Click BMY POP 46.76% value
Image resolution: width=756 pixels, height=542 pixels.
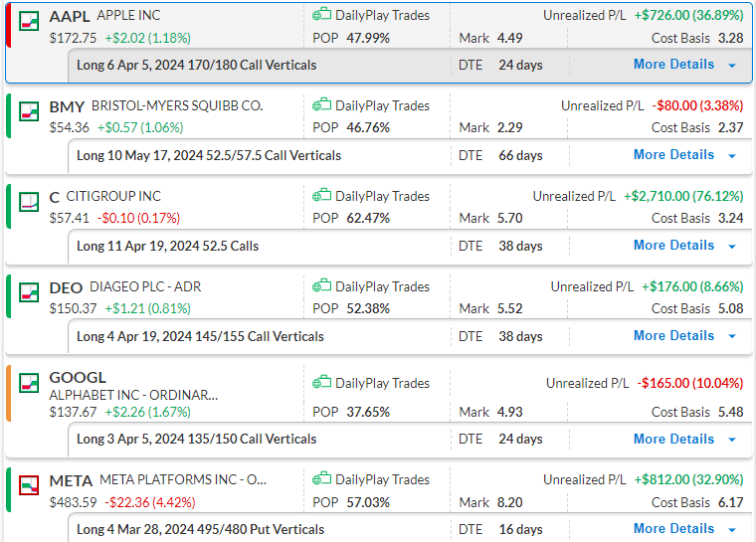click(x=368, y=127)
